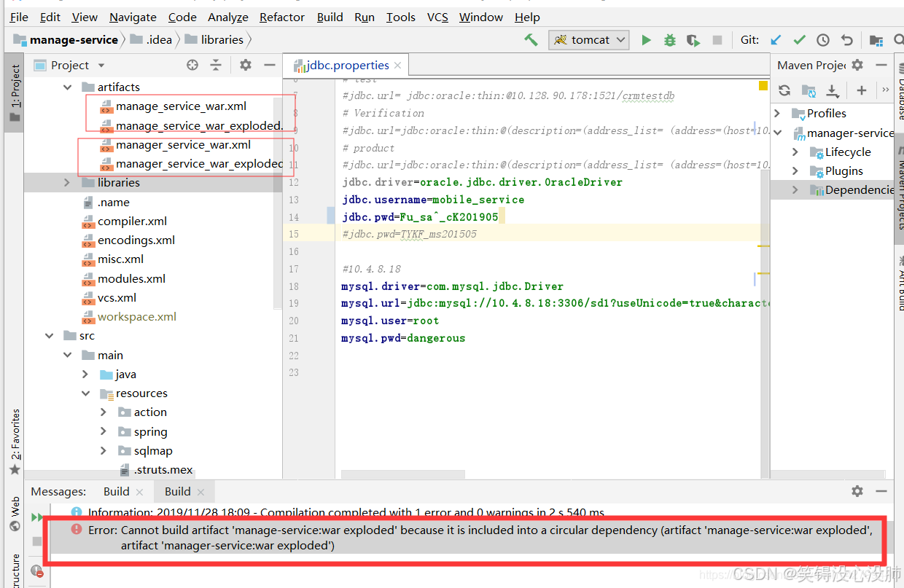Run tomcat with coverage icon

pos(693,40)
